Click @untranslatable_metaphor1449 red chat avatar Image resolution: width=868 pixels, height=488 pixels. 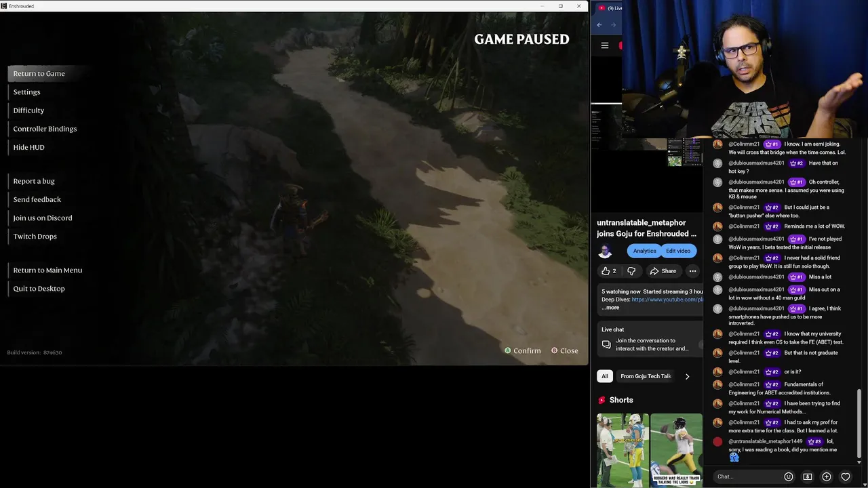point(717,442)
